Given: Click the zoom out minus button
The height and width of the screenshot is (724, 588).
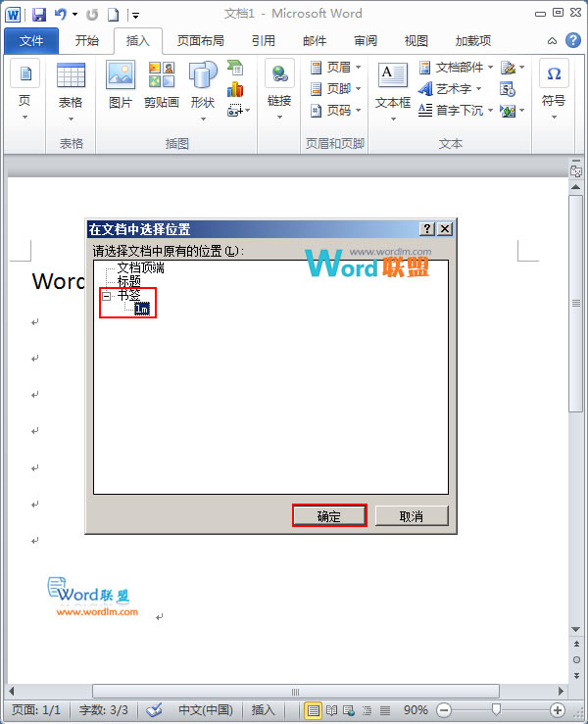Looking at the screenshot, I should pyautogui.click(x=444, y=709).
